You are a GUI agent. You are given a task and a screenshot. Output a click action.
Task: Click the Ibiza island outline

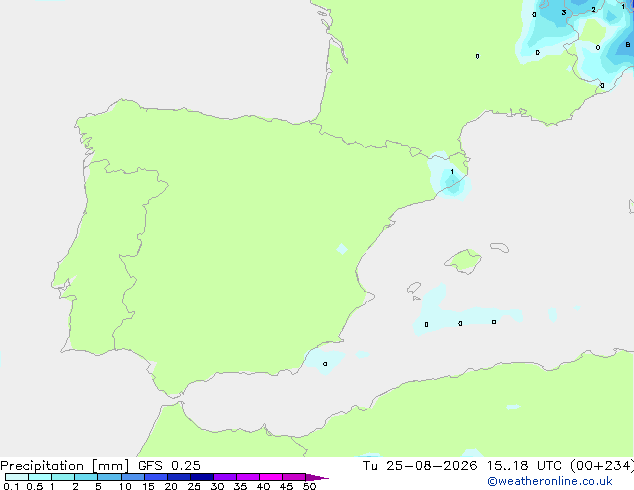pyautogui.click(x=414, y=288)
